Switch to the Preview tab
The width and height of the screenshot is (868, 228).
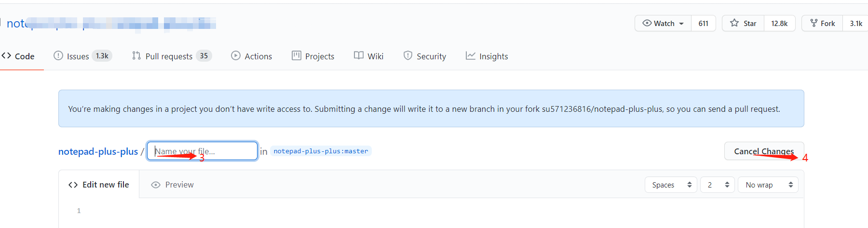172,185
